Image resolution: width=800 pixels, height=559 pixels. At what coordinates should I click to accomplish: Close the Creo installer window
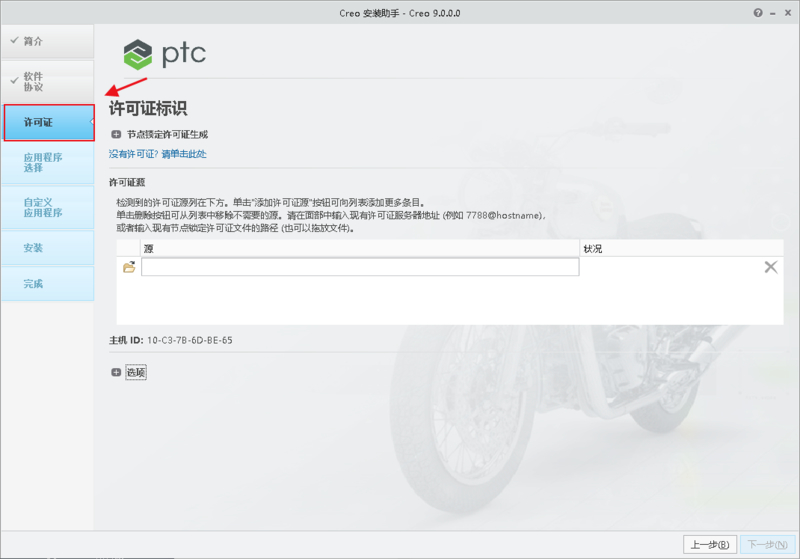coord(788,13)
